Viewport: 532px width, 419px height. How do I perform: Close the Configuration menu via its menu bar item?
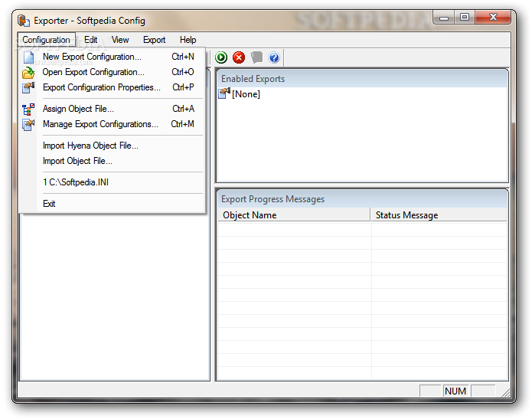pyautogui.click(x=46, y=40)
